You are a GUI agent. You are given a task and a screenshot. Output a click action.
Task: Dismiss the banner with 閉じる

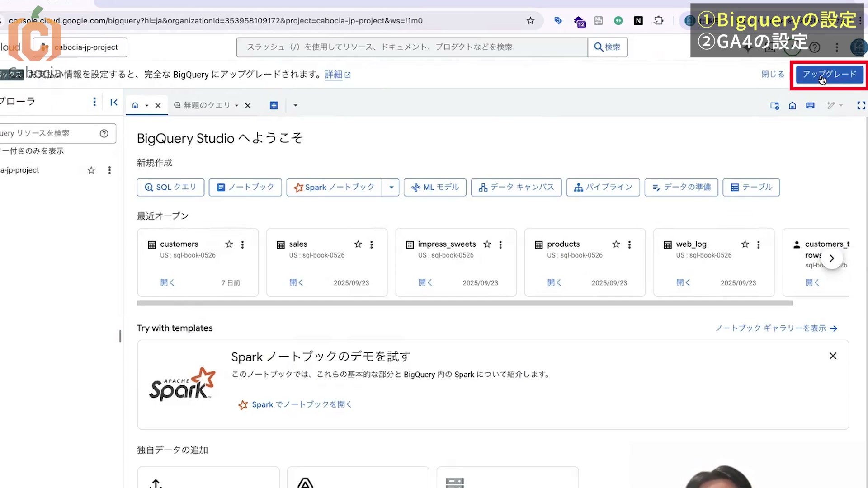(773, 74)
